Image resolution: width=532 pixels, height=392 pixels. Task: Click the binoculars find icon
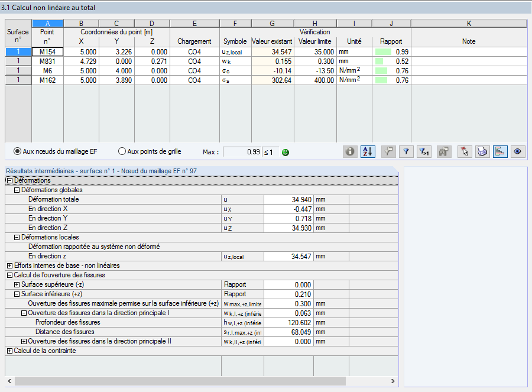(x=444, y=152)
